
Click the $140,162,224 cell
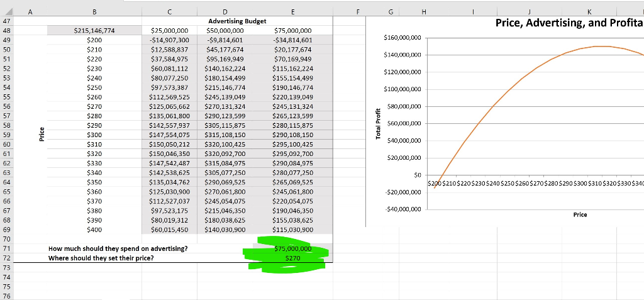coord(225,69)
